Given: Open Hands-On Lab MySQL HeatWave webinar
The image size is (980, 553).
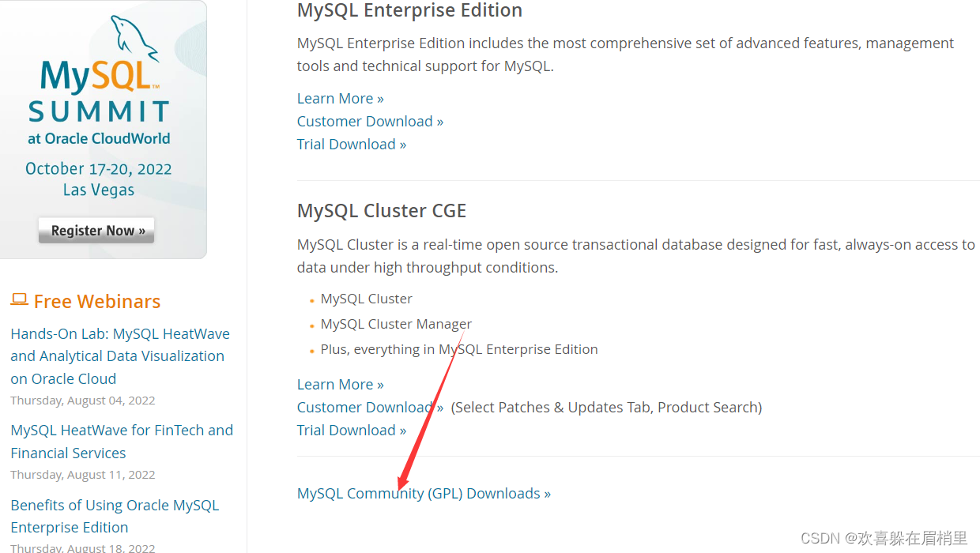Looking at the screenshot, I should 119,356.
